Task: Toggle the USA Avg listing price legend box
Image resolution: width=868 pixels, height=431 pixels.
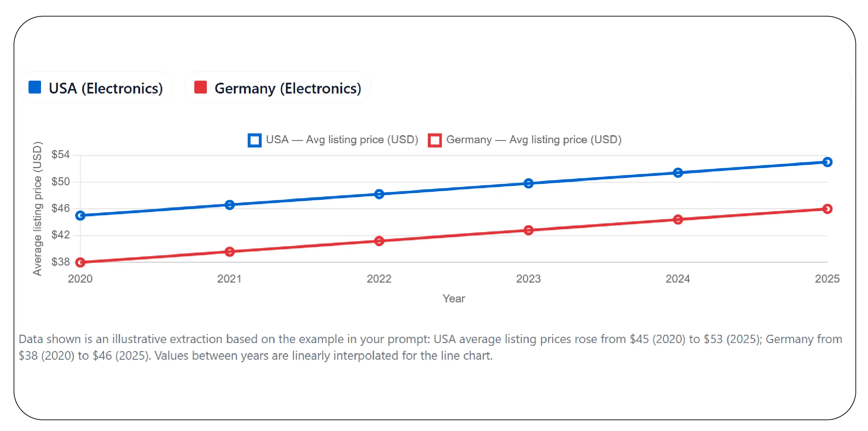Action: click(254, 140)
